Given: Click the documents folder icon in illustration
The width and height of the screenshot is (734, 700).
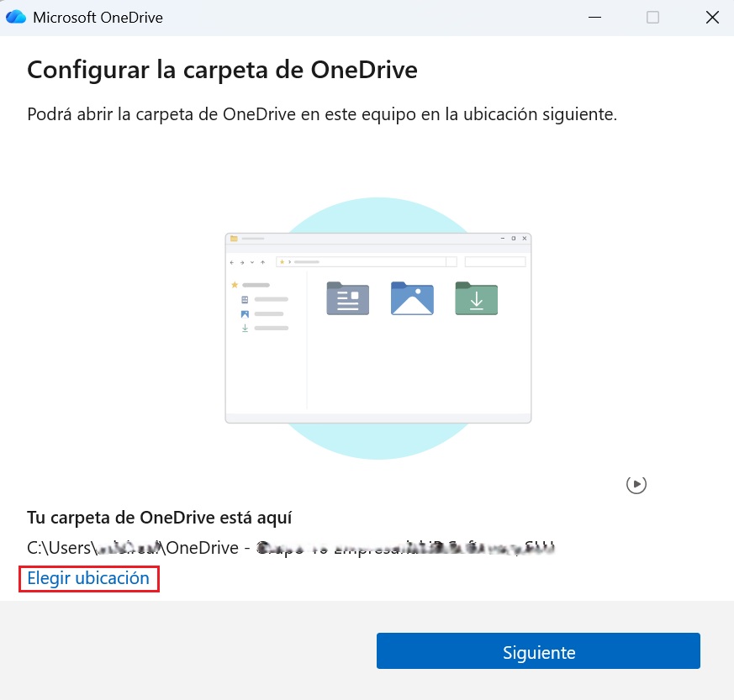Looking at the screenshot, I should (347, 298).
